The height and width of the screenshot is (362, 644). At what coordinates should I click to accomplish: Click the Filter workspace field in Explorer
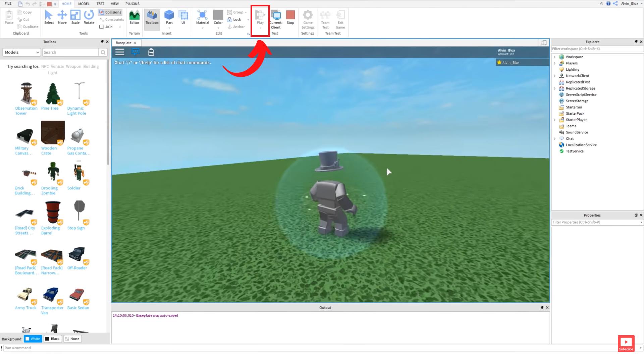click(x=597, y=49)
